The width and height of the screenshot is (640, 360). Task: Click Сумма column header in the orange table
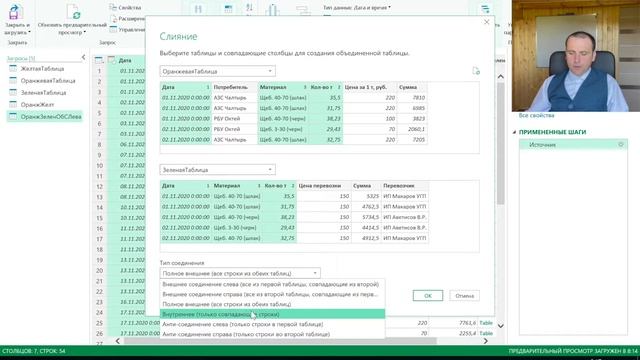click(x=412, y=87)
